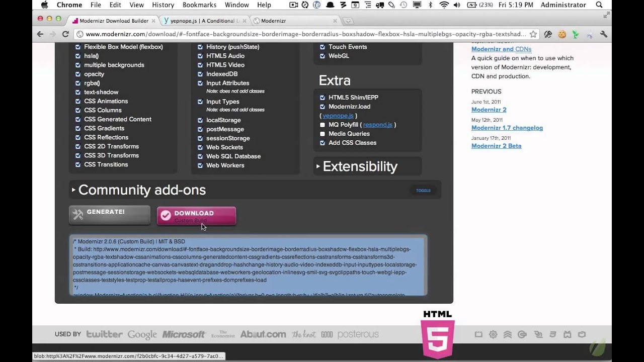Open the cookie extension icon
The image size is (644, 362).
pos(562,34)
